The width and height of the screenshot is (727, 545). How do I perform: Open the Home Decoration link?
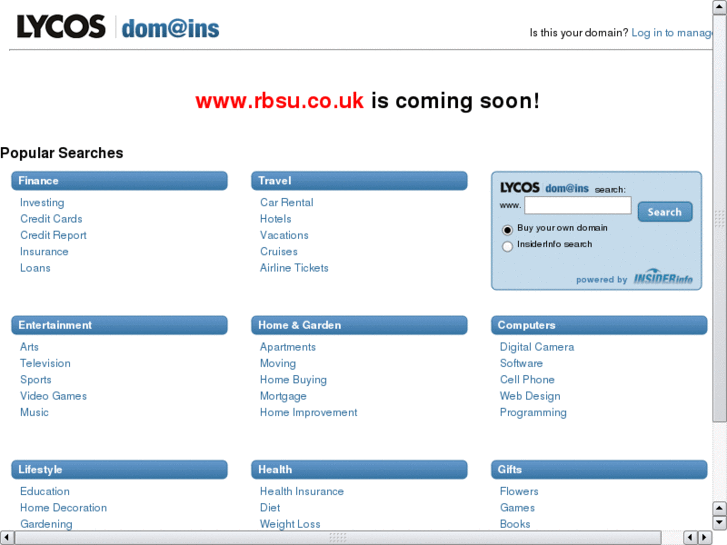tap(64, 507)
